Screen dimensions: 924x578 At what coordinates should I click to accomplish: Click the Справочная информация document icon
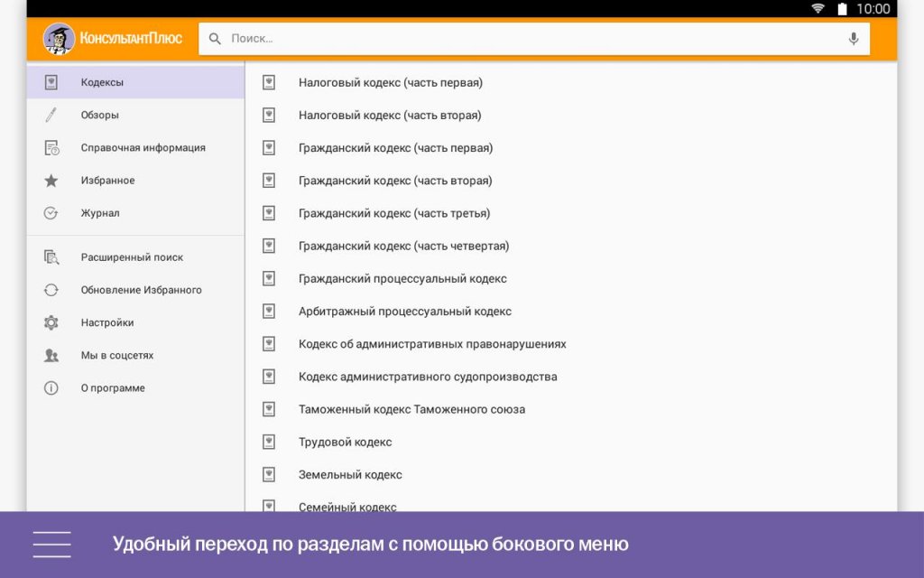point(51,147)
